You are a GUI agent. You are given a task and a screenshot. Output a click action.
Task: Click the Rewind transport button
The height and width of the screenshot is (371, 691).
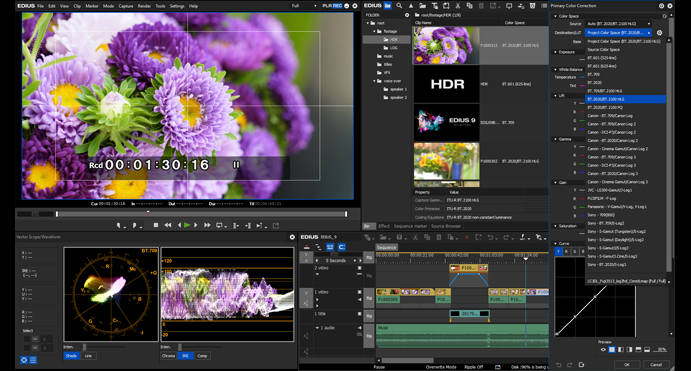tap(167, 225)
